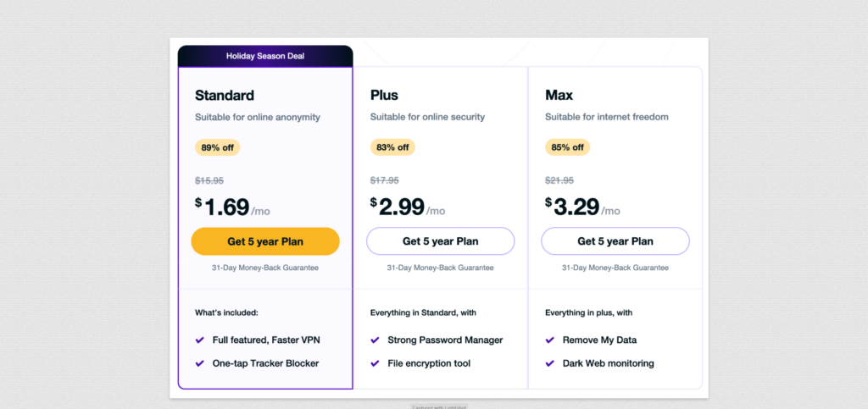The width and height of the screenshot is (868, 409).
Task: Get the Max 5 year Plan
Action: click(615, 241)
